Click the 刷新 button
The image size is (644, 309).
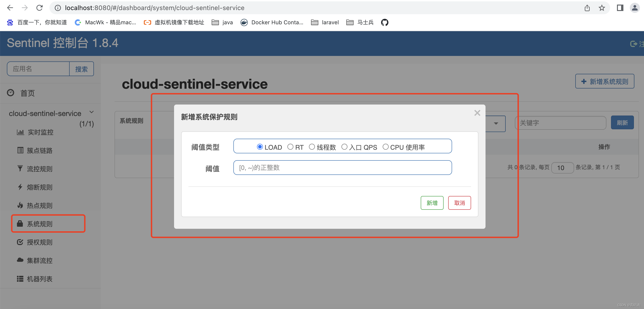[x=622, y=123]
